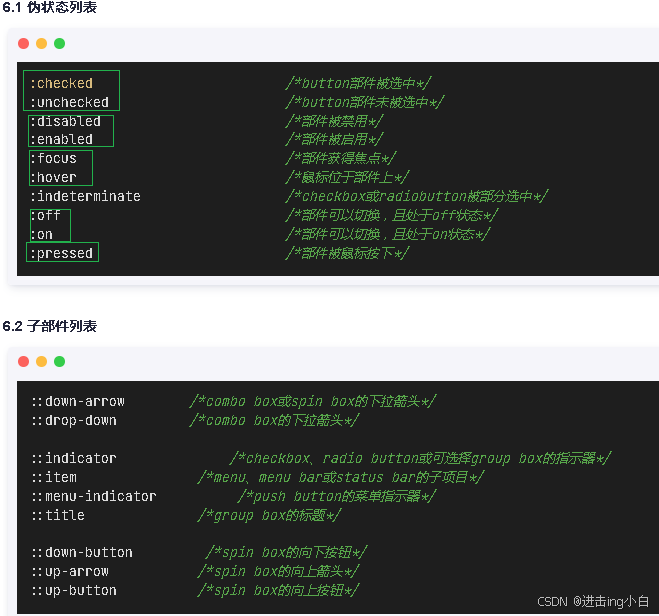Click the comment about group box的指示器

coord(420,458)
